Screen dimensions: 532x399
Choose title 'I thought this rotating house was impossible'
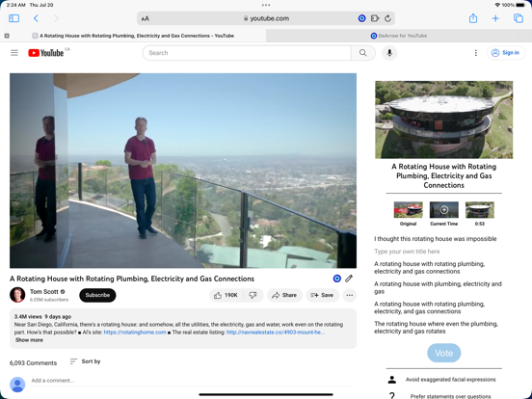436,239
